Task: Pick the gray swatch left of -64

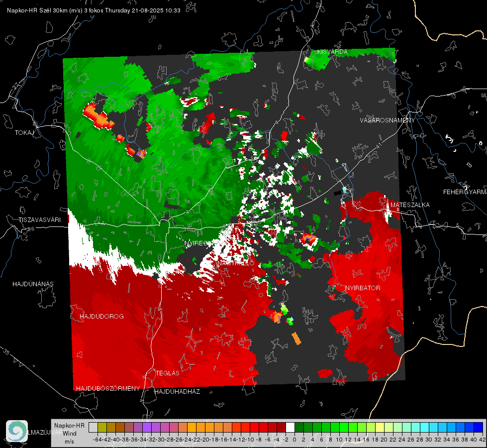Action: 93,427
